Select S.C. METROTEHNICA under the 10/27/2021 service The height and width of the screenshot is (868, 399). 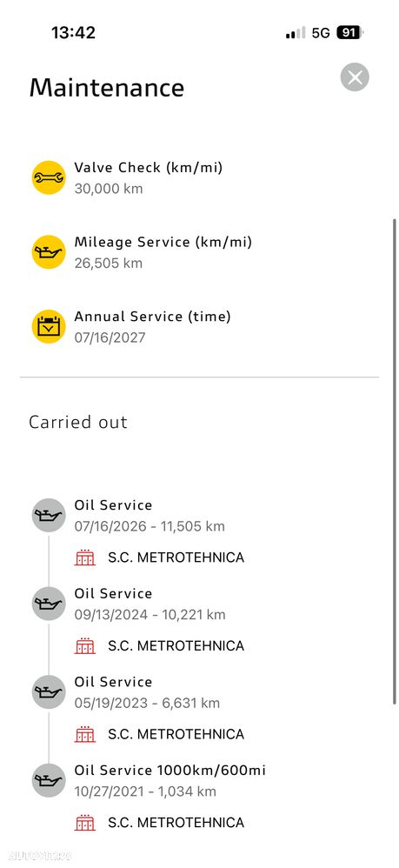[176, 823]
